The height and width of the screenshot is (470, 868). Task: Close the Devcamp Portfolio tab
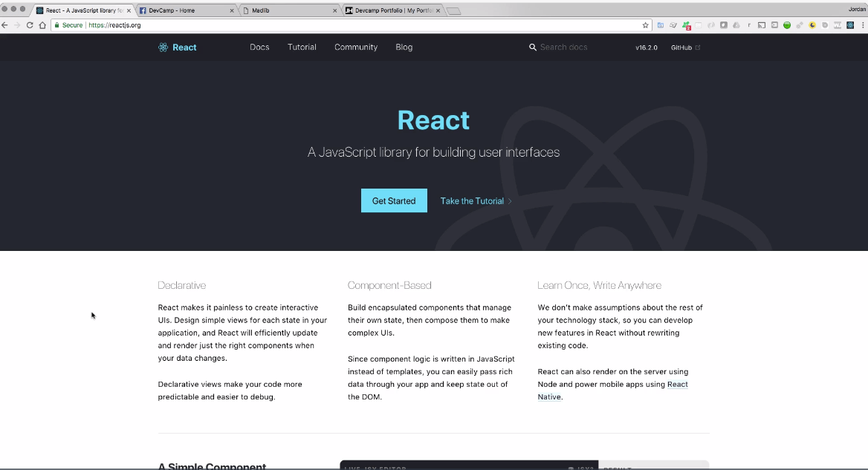coord(438,10)
